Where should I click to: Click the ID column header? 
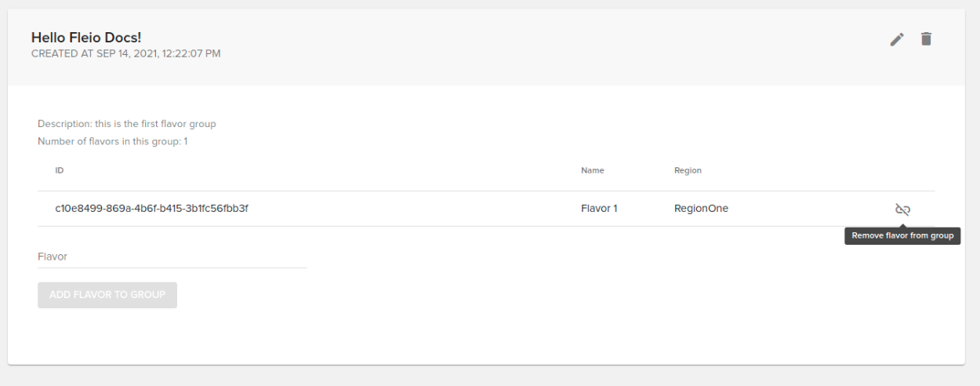[60, 170]
